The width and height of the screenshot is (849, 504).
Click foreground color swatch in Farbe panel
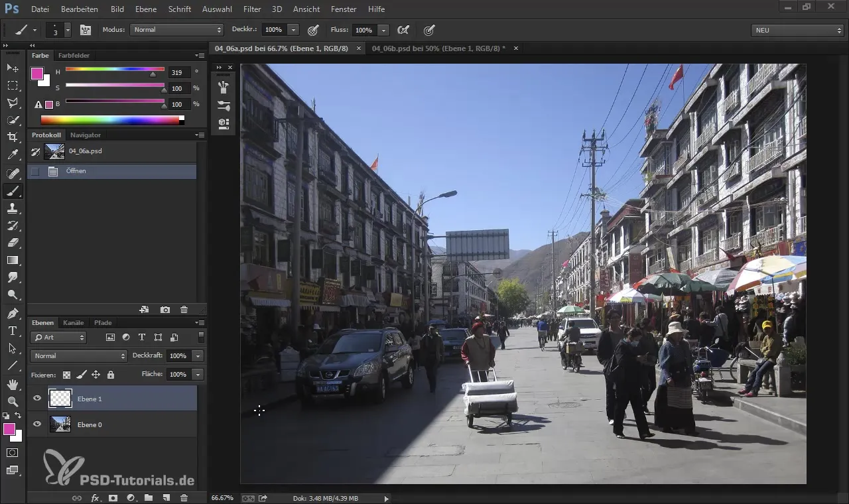pyautogui.click(x=37, y=74)
